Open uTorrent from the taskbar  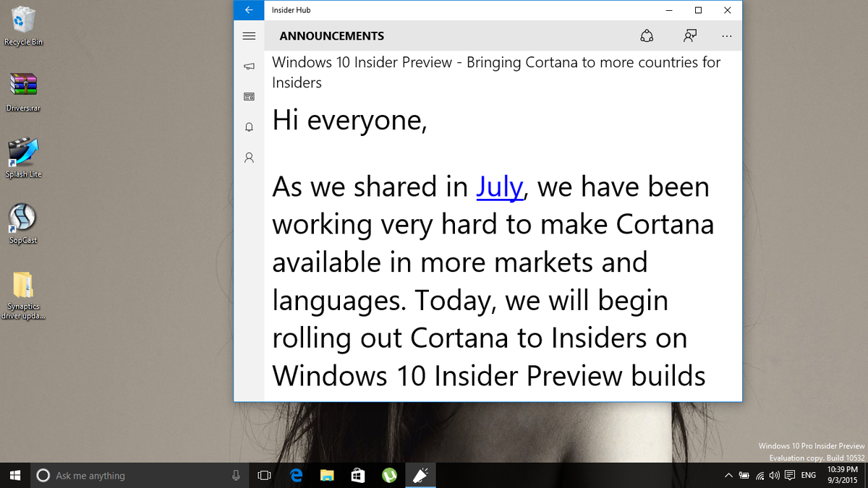coord(389,475)
